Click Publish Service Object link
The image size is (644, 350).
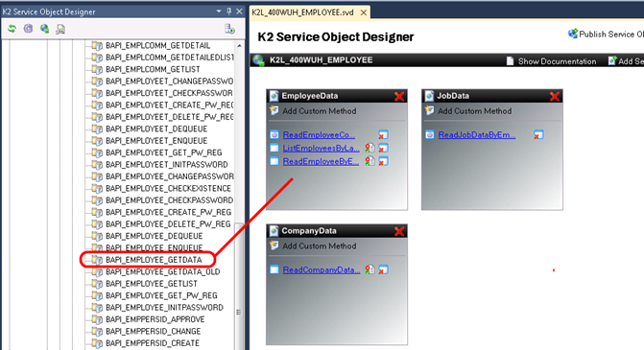(607, 35)
